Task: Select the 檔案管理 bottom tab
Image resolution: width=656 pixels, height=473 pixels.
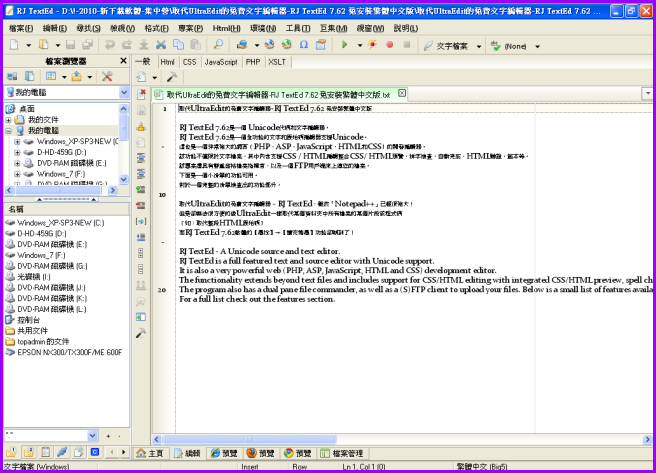Action: pyautogui.click(x=342, y=453)
